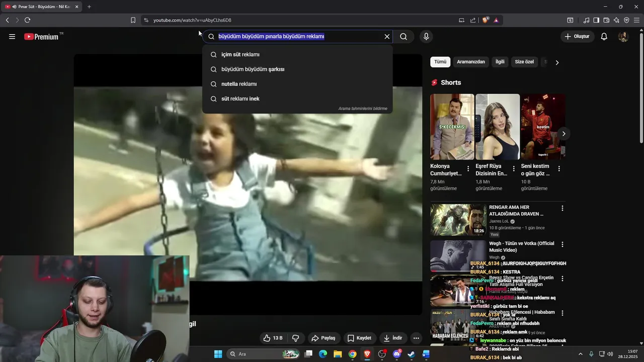Open options for the Kolonya Cumhuriyeti short

coord(468,169)
